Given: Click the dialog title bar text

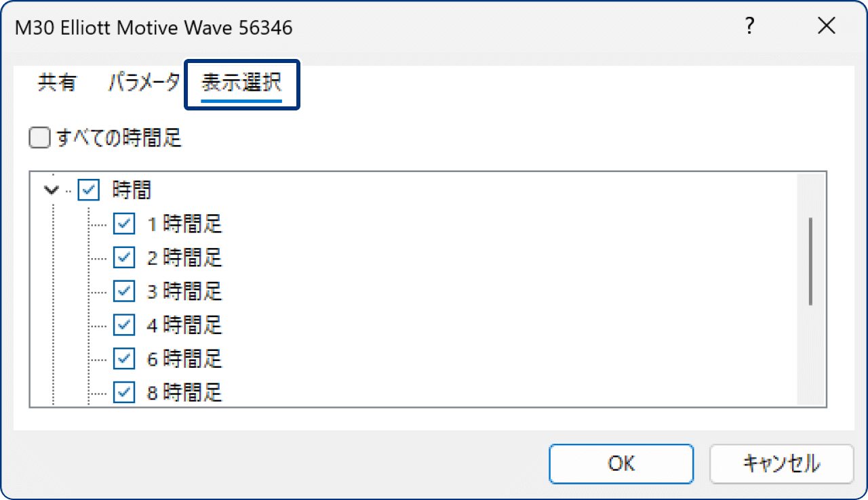Looking at the screenshot, I should click(154, 27).
